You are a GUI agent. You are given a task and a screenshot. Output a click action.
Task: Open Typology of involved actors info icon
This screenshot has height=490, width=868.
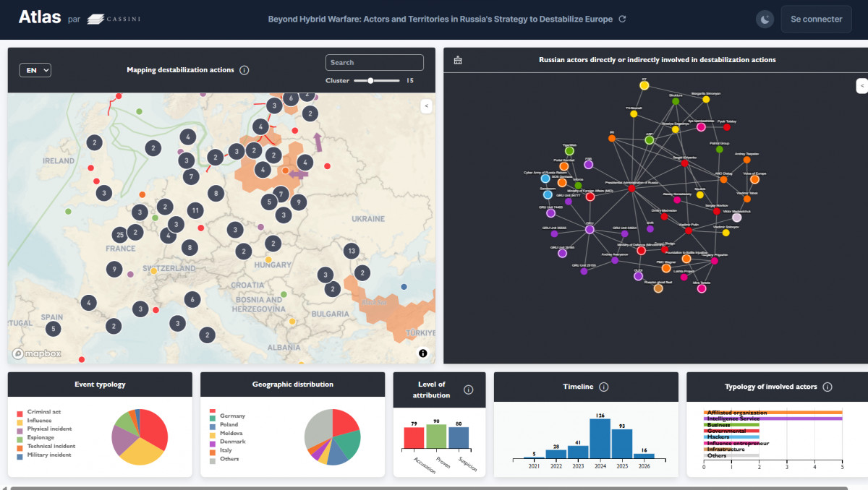pyautogui.click(x=827, y=387)
